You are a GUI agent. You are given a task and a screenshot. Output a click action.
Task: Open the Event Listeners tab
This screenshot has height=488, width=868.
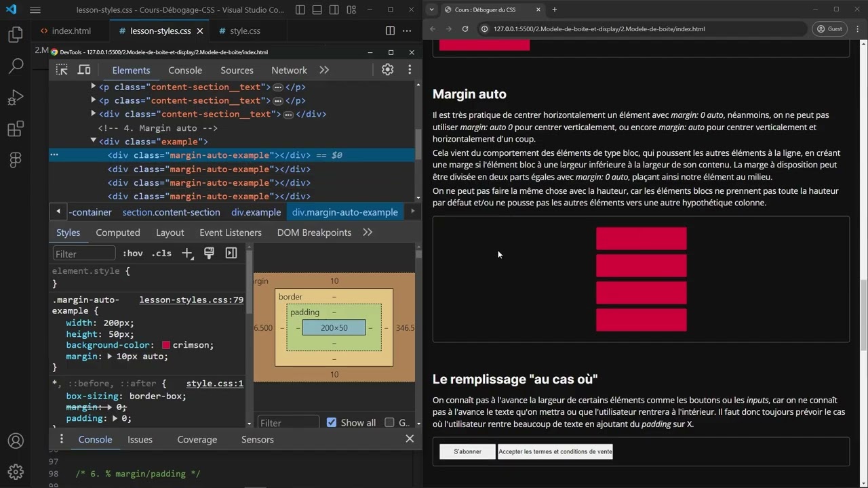(231, 232)
